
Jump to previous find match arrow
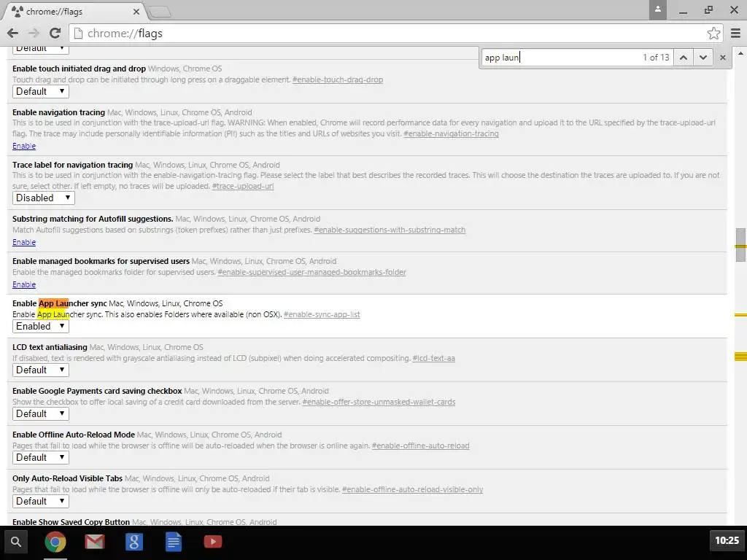[x=683, y=58]
